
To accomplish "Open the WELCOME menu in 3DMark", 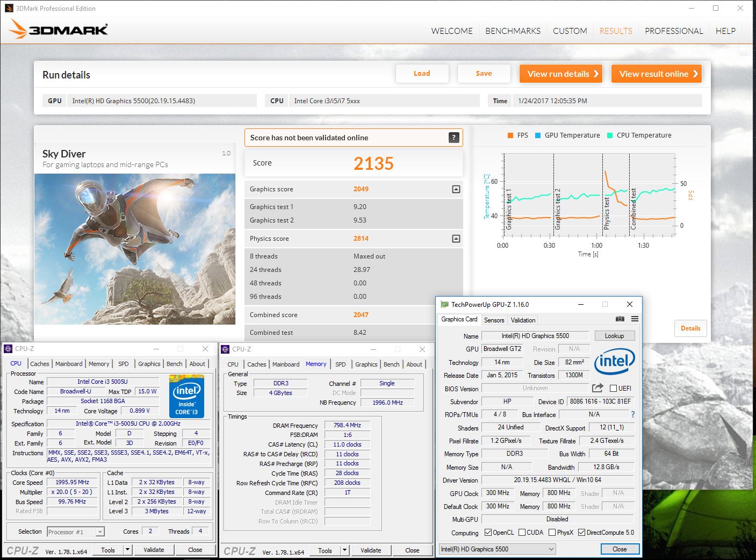I will coord(452,31).
